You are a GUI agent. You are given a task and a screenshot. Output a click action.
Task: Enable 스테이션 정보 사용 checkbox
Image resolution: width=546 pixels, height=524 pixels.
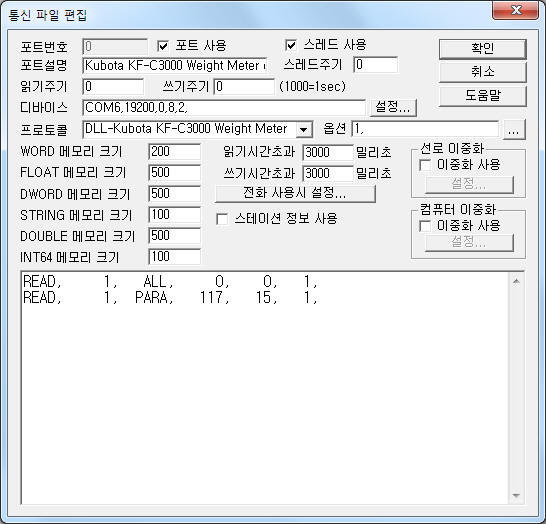(x=222, y=219)
